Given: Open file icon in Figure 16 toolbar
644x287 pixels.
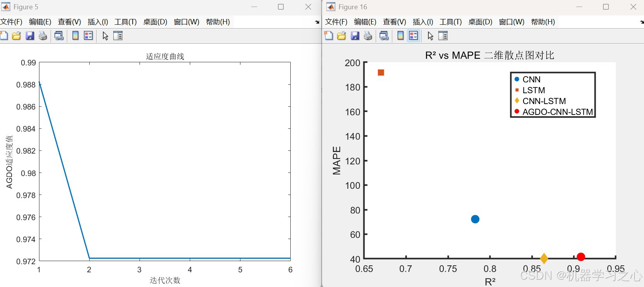Looking at the screenshot, I should tap(341, 36).
